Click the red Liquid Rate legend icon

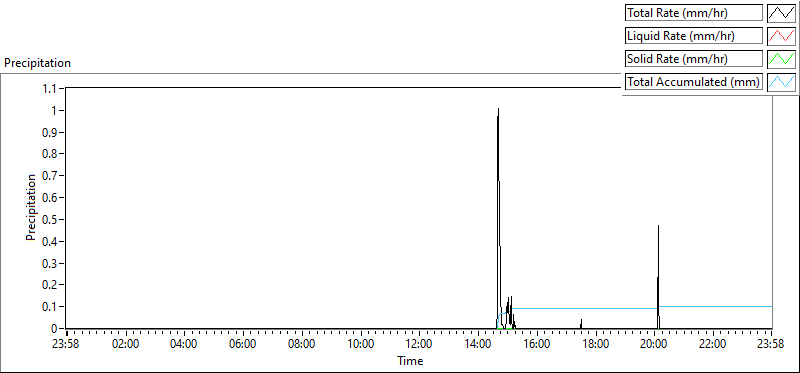[x=781, y=36]
